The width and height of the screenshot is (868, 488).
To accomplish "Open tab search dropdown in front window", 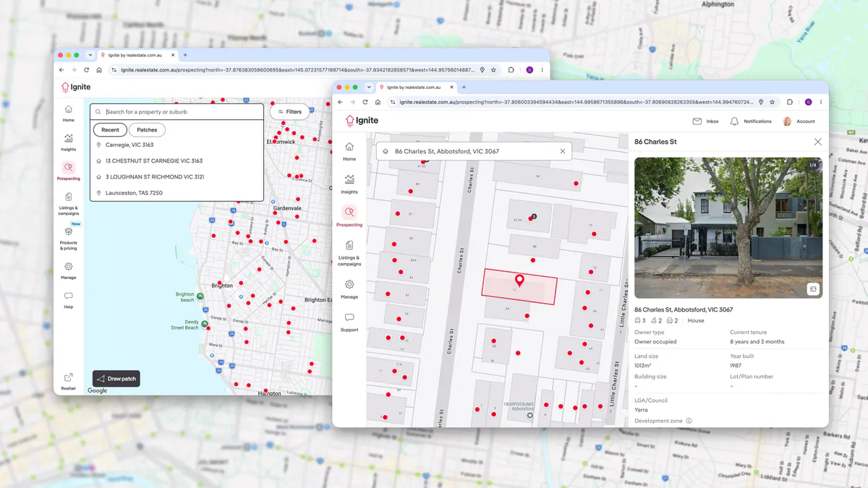I will tap(369, 87).
